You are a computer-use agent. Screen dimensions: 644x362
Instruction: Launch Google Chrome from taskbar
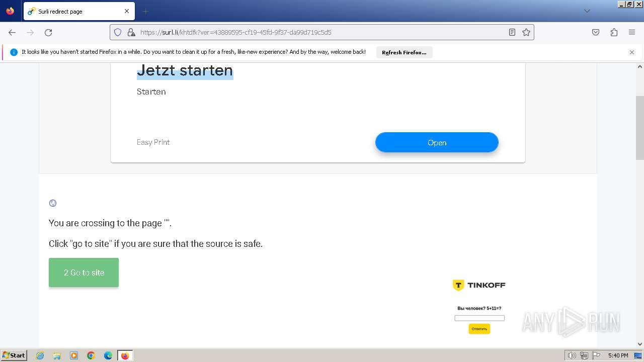(91, 355)
